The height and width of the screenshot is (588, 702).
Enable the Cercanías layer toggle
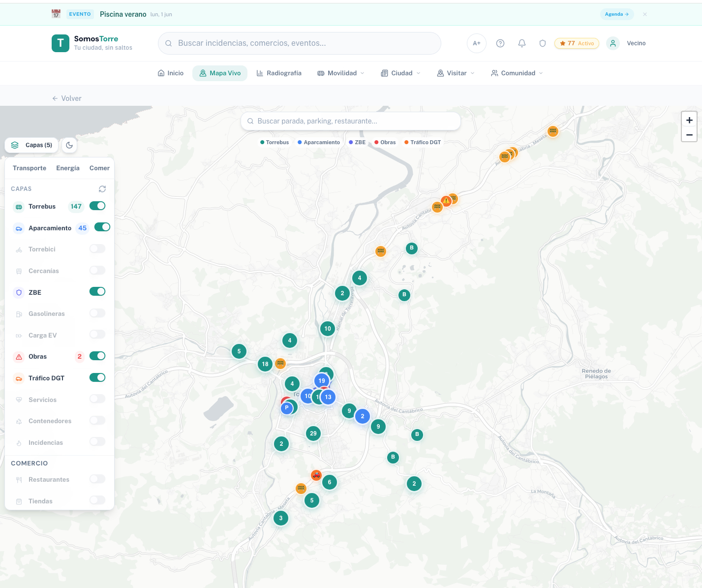pyautogui.click(x=97, y=270)
